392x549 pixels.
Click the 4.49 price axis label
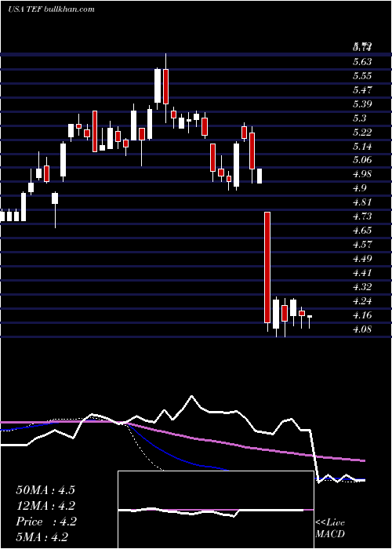point(362,259)
